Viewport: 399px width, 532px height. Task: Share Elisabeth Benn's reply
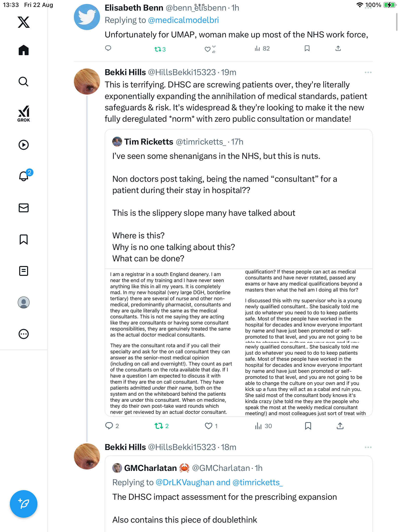pyautogui.click(x=338, y=49)
